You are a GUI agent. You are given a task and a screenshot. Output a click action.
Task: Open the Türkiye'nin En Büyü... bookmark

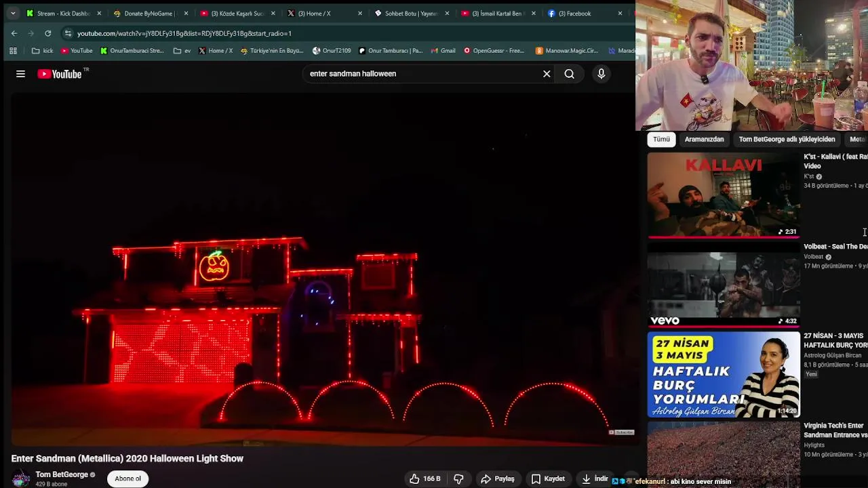[272, 51]
